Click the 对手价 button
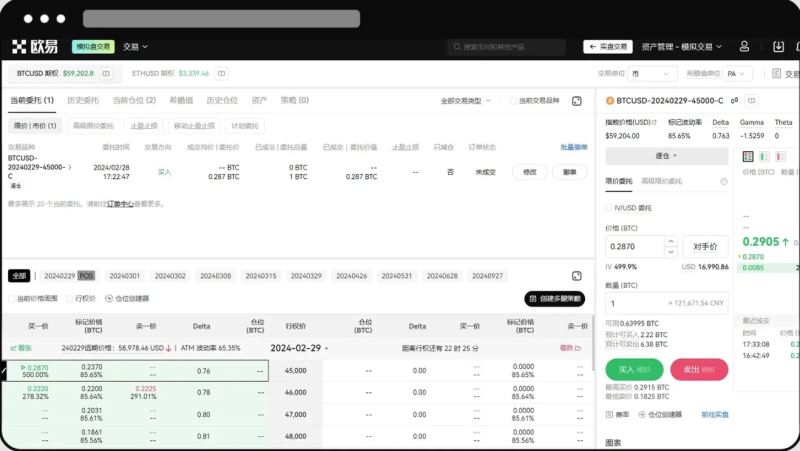Image resolution: width=800 pixels, height=451 pixels. tap(705, 246)
